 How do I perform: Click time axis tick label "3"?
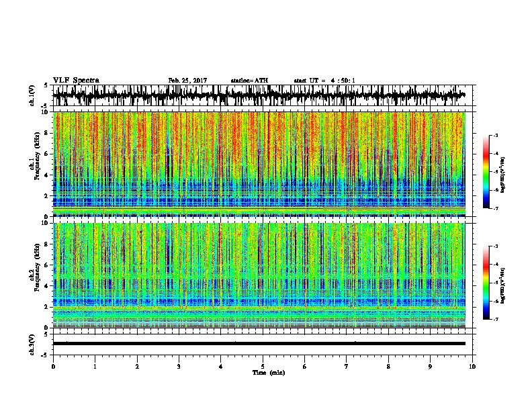[179, 367]
